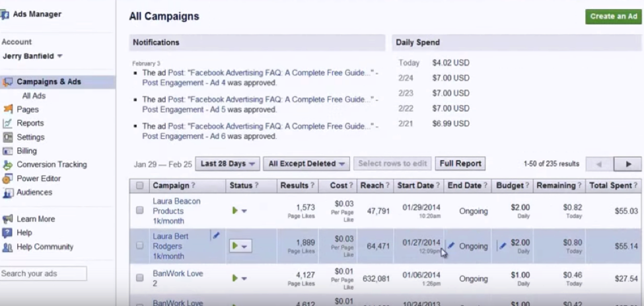Go to next results page arrow
The height and width of the screenshot is (306, 644).
coord(627,164)
